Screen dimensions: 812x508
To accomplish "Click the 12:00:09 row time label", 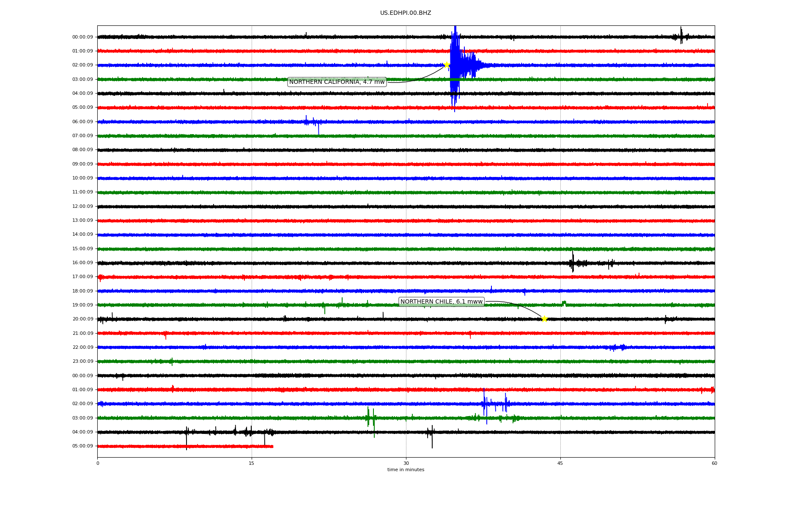I will (82, 207).
